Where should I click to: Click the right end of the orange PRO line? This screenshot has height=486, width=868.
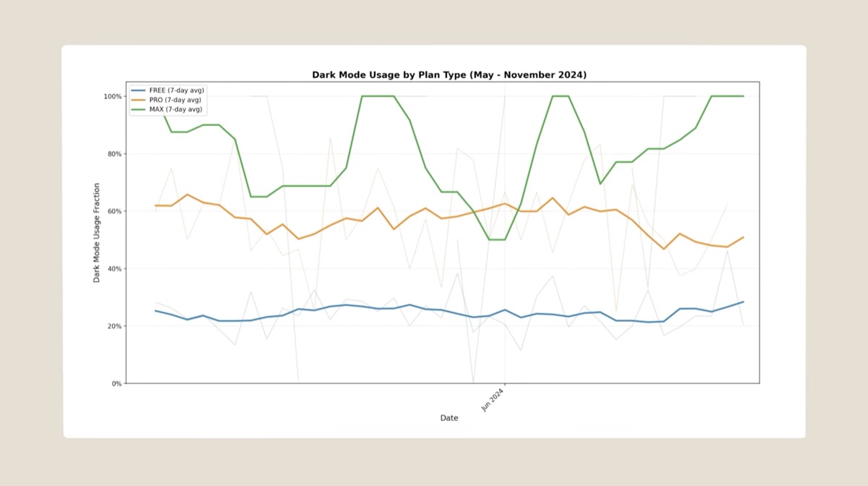point(743,237)
